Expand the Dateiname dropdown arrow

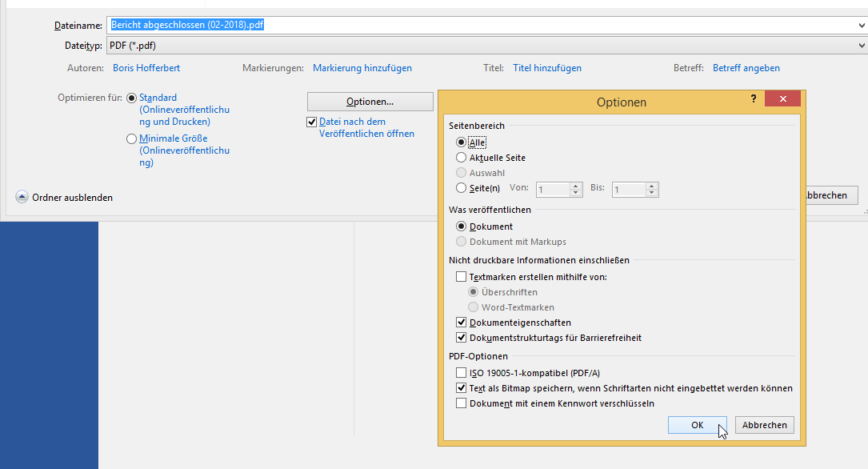click(860, 26)
